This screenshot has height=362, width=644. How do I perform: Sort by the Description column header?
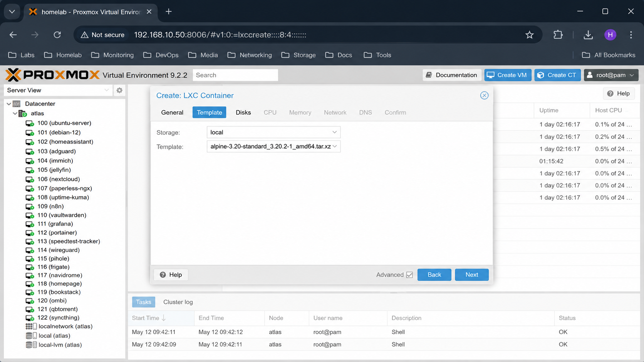pos(470,318)
